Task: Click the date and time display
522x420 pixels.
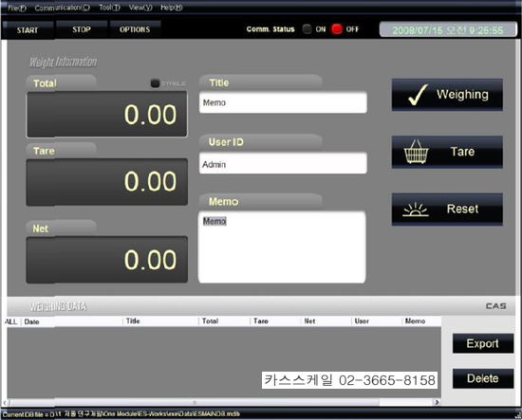Action: coord(448,30)
